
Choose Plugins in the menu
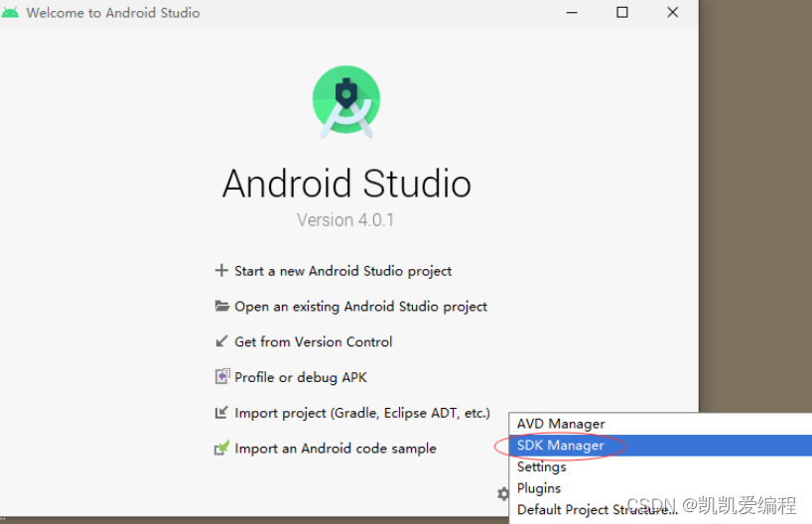[660, 487]
